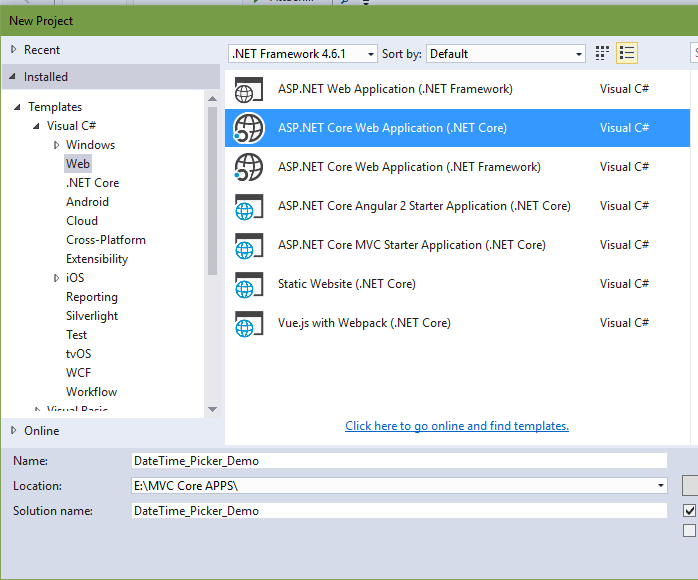Screen dimensions: 698x580
Task: Click the MVC Starter Application icon
Action: point(249,246)
